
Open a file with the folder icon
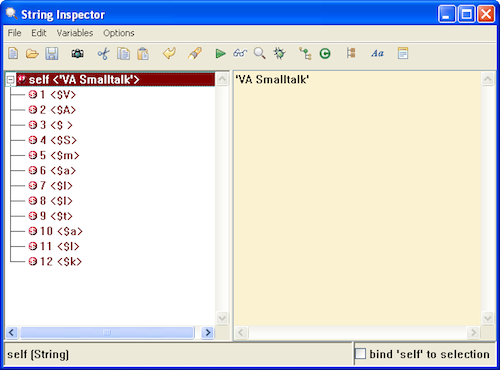(32, 53)
